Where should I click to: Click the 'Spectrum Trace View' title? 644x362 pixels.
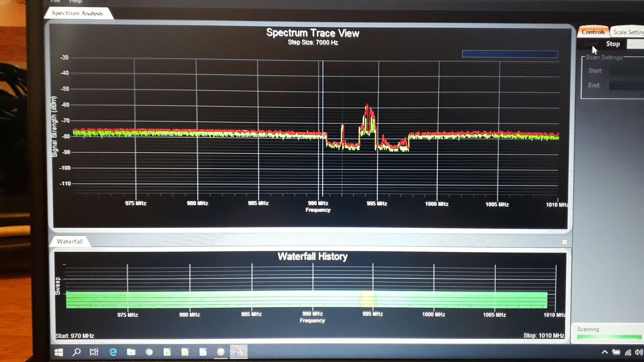pyautogui.click(x=313, y=33)
